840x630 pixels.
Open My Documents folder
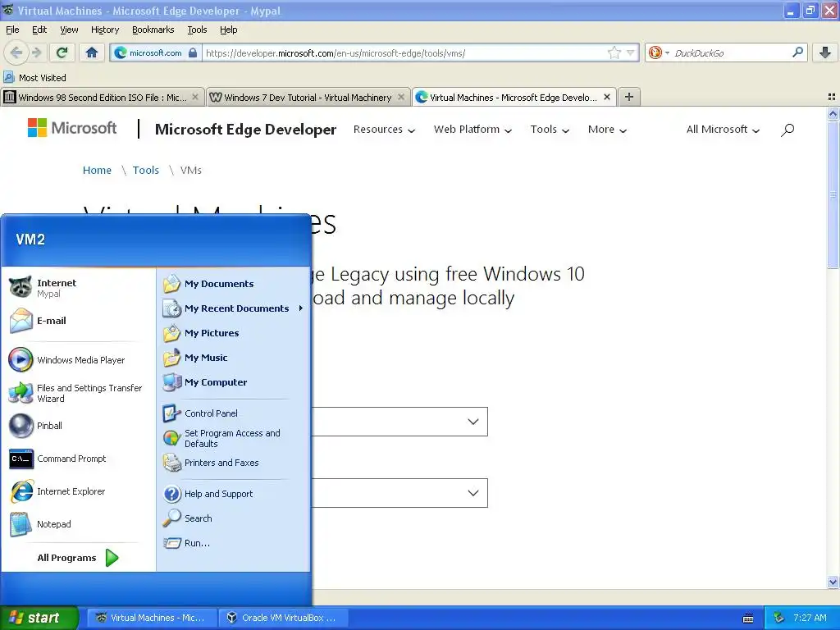[234, 284]
